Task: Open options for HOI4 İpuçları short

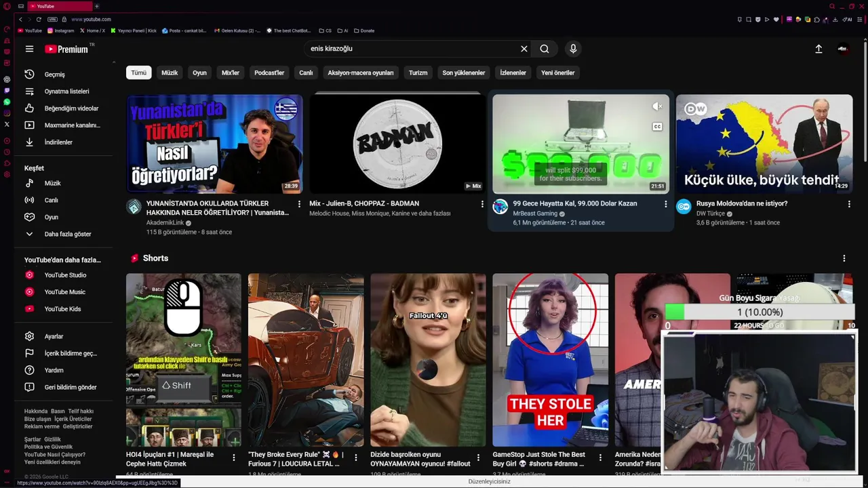Action: pos(233,458)
